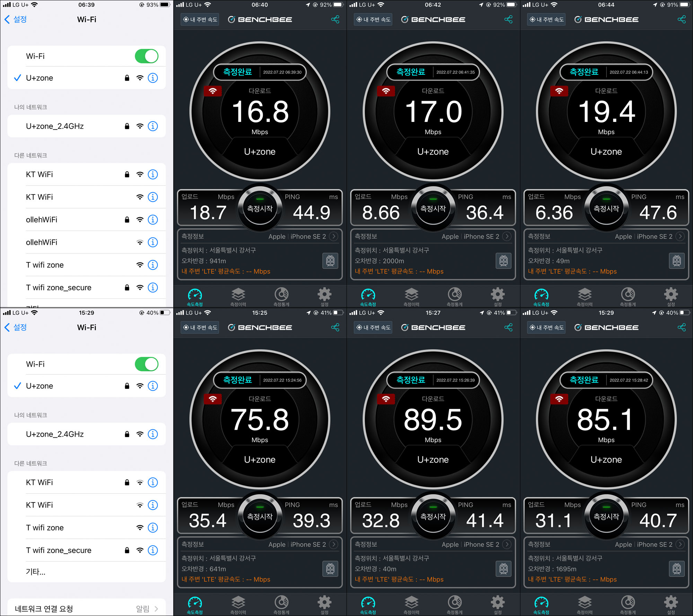This screenshot has height=616, width=693.
Task: Open 측정이력 tab on the 89.5 Mbps screen
Action: pyautogui.click(x=411, y=605)
